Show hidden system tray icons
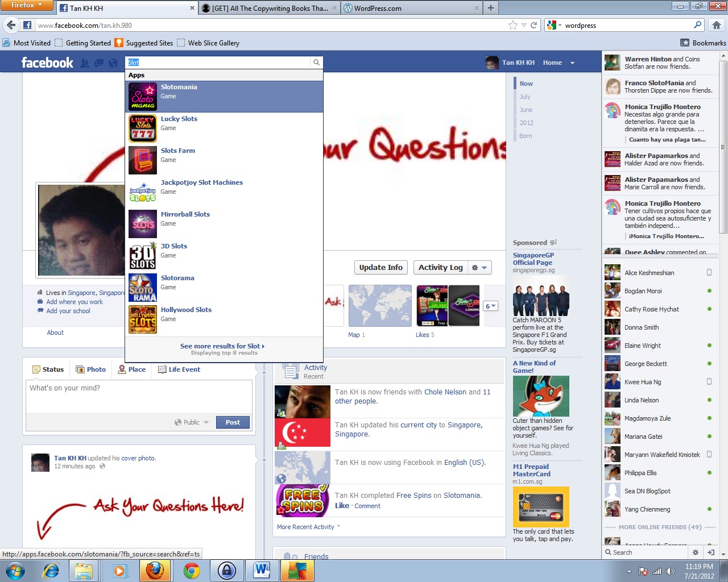 point(629,571)
